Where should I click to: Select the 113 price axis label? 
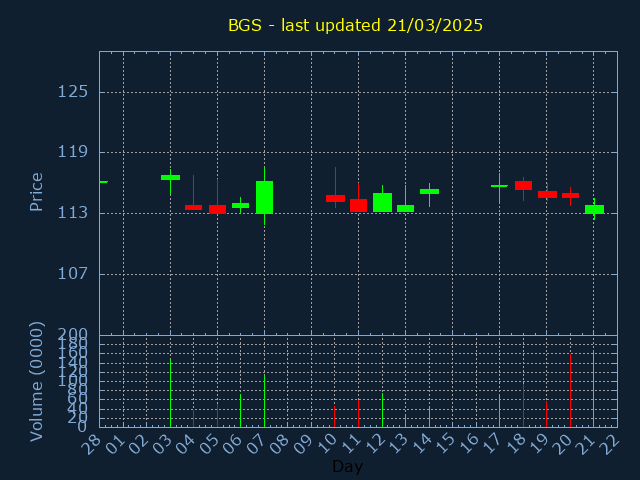click(73, 213)
